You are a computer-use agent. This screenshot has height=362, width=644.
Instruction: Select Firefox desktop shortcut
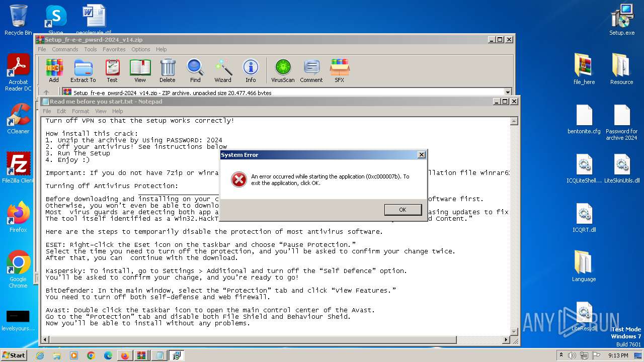coord(18,217)
